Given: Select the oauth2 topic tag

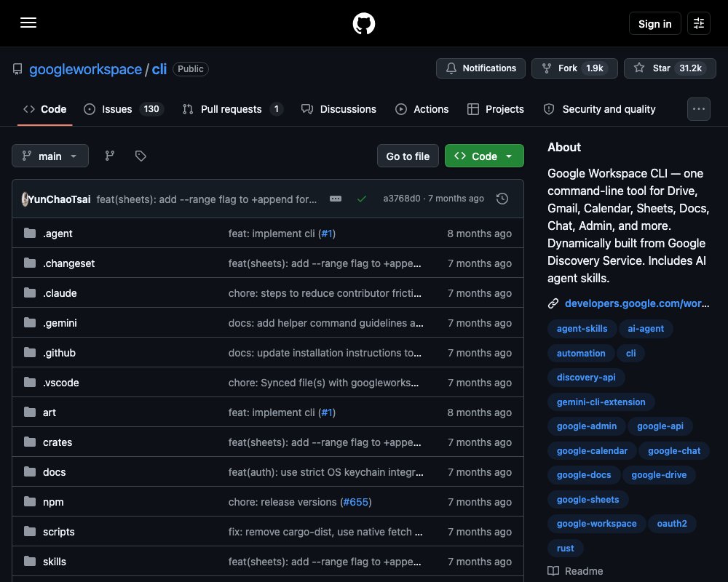Looking at the screenshot, I should (672, 524).
